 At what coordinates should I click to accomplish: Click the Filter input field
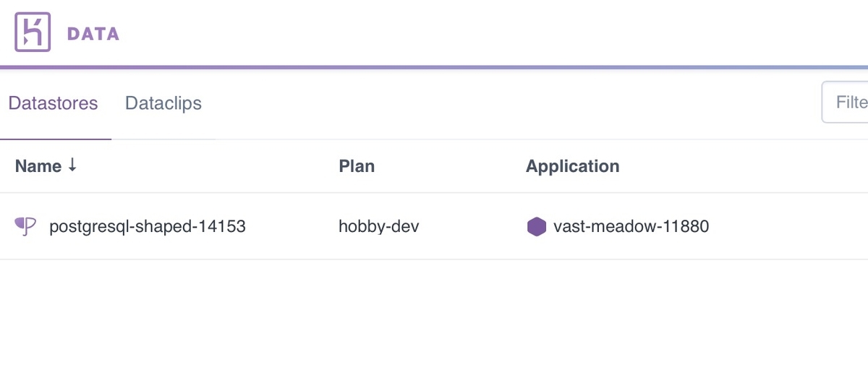point(845,103)
